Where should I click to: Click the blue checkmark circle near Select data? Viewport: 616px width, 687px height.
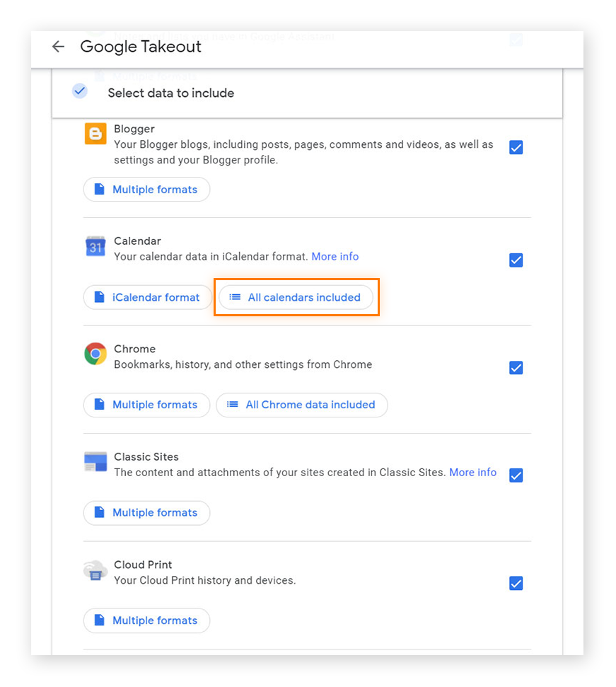point(79,91)
